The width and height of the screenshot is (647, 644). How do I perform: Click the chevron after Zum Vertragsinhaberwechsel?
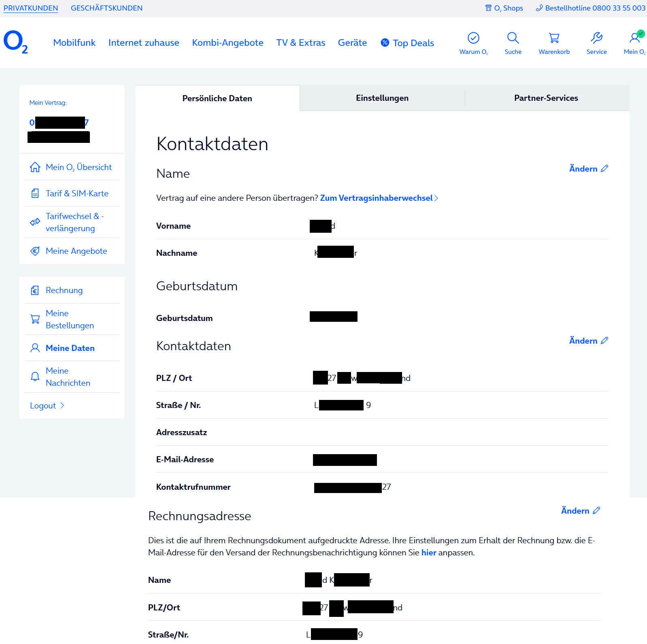coord(436,198)
